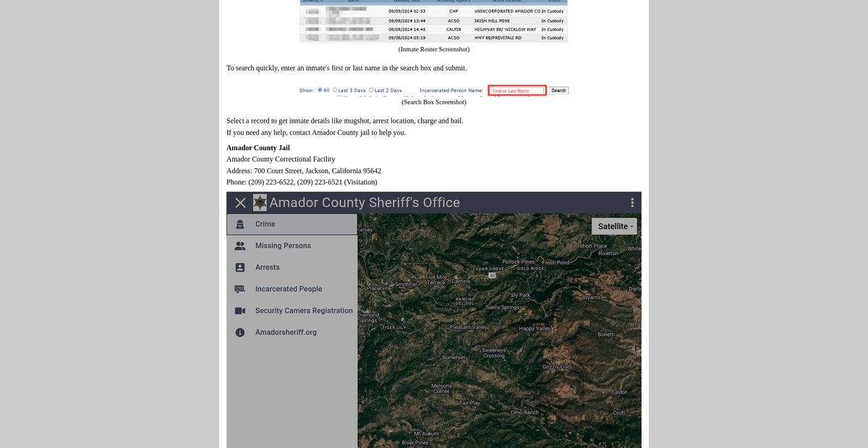Click Melsons Corner label on the map

click(441, 388)
